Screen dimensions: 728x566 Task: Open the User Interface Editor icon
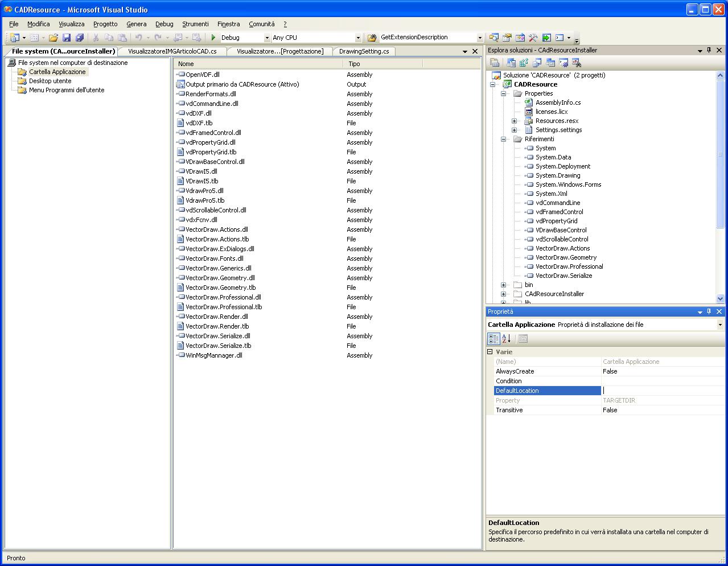coord(550,63)
